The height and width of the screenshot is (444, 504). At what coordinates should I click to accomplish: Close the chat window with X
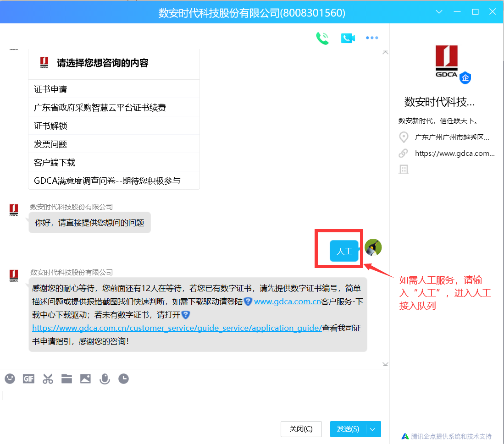point(493,12)
